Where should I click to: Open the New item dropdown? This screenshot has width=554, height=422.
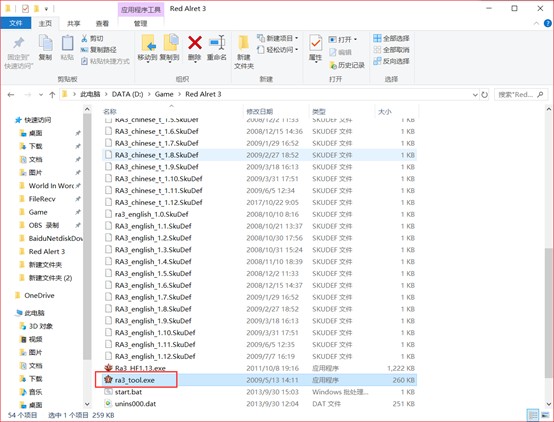(296, 38)
